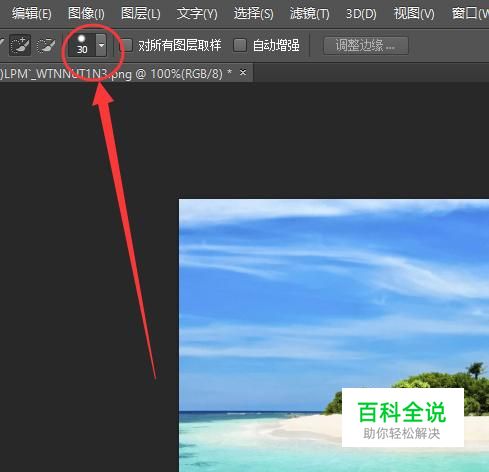Open the 文字(Y) menu

pos(197,14)
